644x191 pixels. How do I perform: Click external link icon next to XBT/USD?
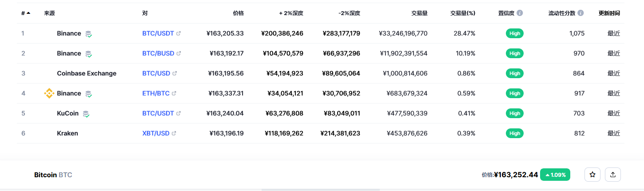pos(174,133)
